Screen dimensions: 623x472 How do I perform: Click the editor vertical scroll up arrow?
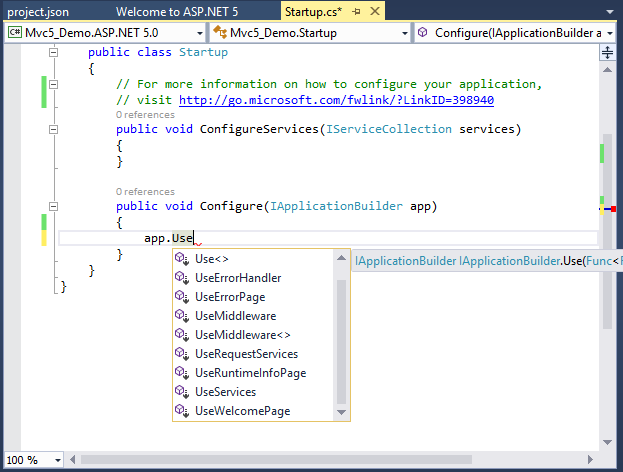607,70
